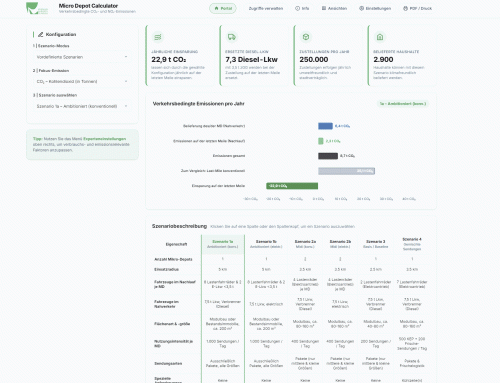Open the Ansichten menu

[334, 8]
